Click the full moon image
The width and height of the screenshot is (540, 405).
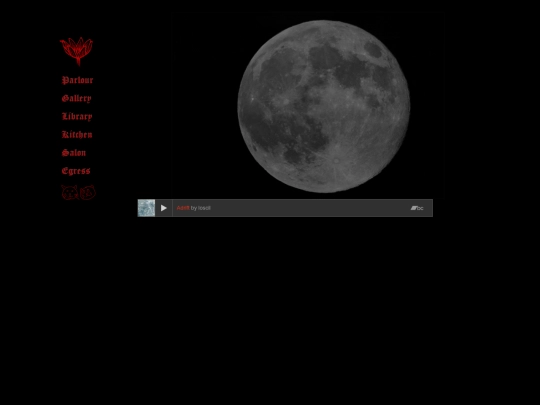coord(324,106)
